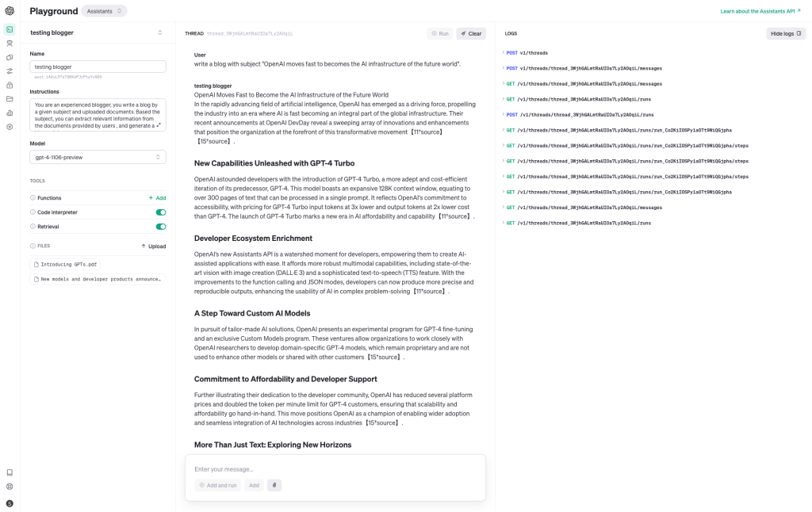Click the Enter your message input field
The height and width of the screenshot is (512, 812).
pos(335,469)
